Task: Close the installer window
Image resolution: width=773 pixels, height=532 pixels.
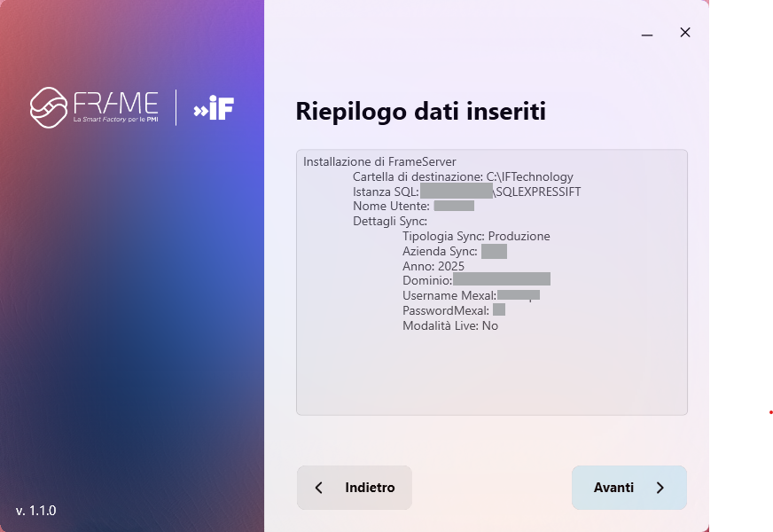Action: click(684, 33)
